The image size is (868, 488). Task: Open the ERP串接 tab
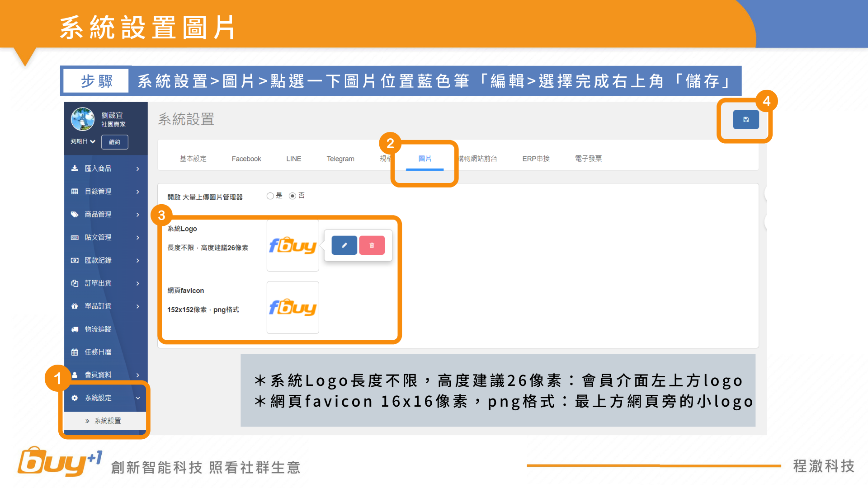536,159
